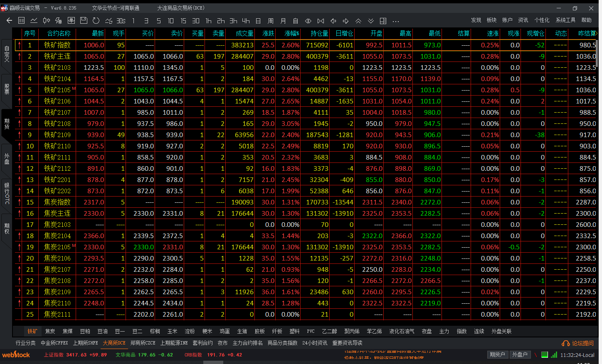
Task: Click the save (floppy disk) toolbar icon
Action: pos(84,20)
